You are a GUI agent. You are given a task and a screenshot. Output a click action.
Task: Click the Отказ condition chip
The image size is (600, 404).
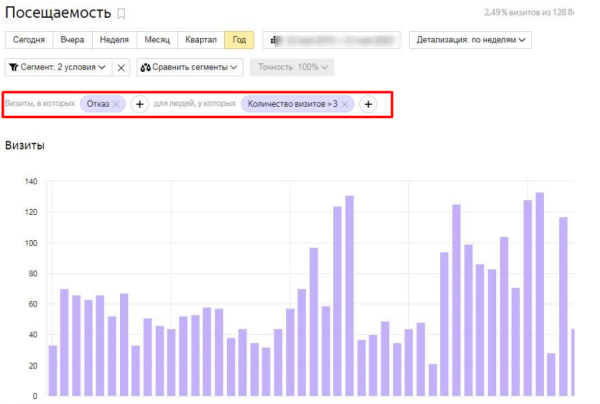pos(98,104)
